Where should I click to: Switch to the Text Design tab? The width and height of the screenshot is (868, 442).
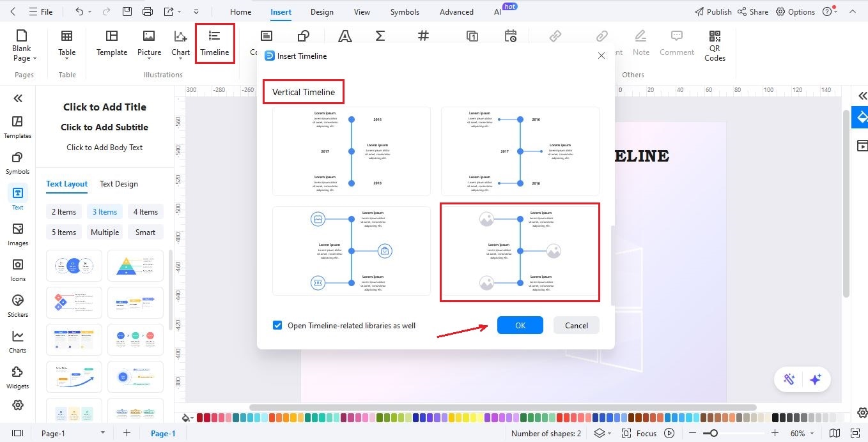coord(119,183)
